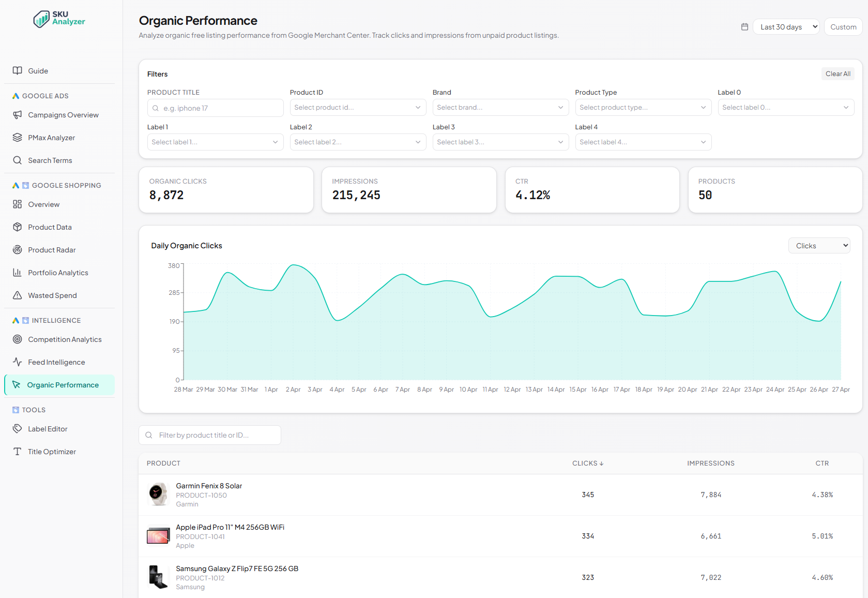Change the chart metric from Clicks

(x=818, y=245)
